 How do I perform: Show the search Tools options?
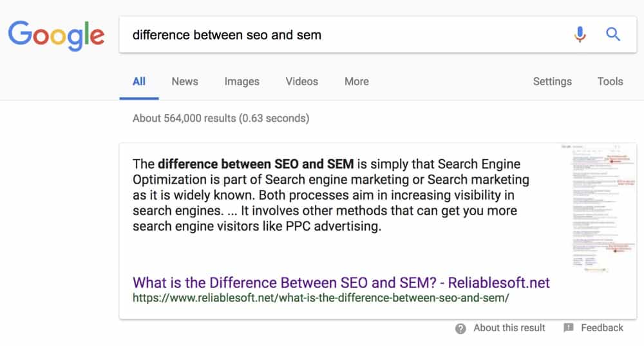(610, 82)
